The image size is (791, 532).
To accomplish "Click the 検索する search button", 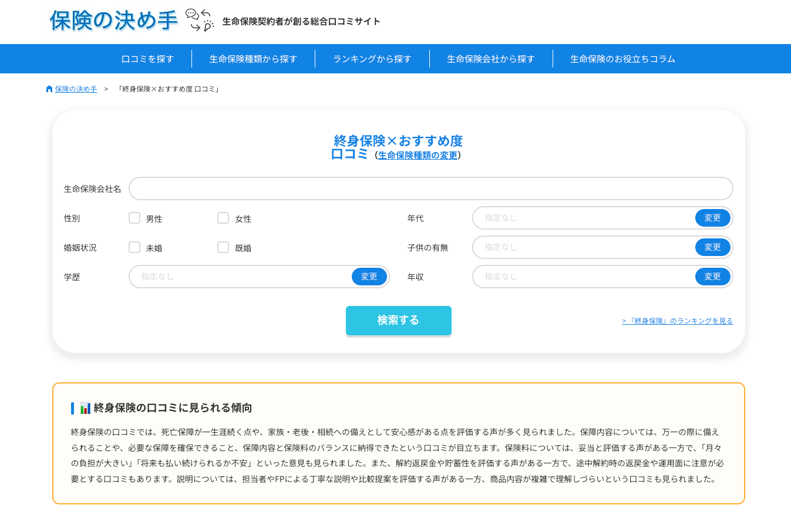I will pos(399,321).
